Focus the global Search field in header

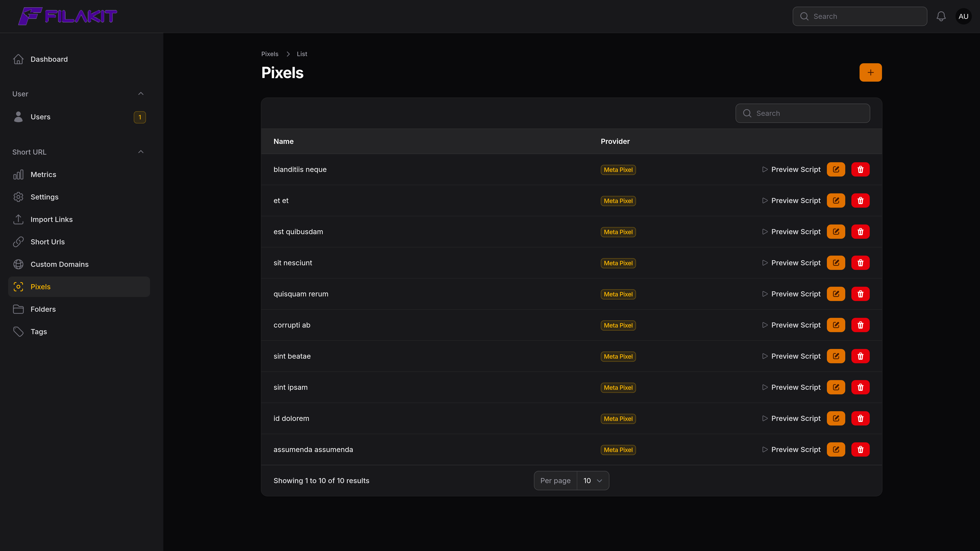coord(860,16)
